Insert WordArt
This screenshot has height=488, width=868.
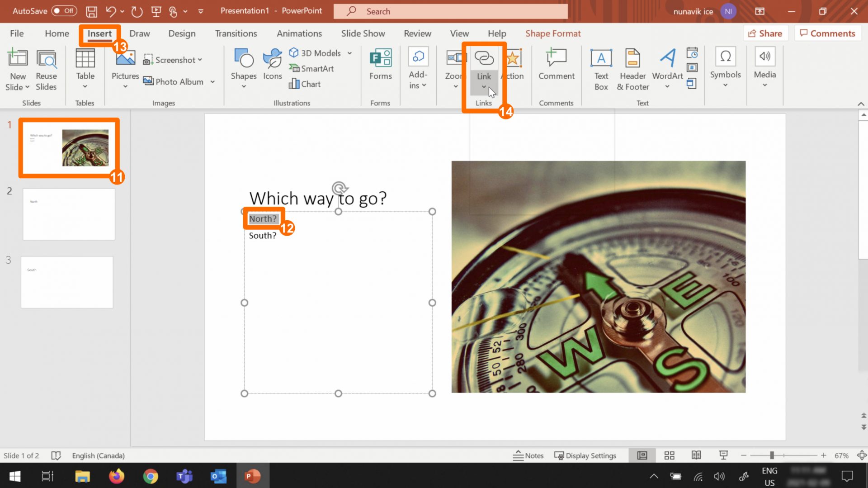tap(667, 68)
